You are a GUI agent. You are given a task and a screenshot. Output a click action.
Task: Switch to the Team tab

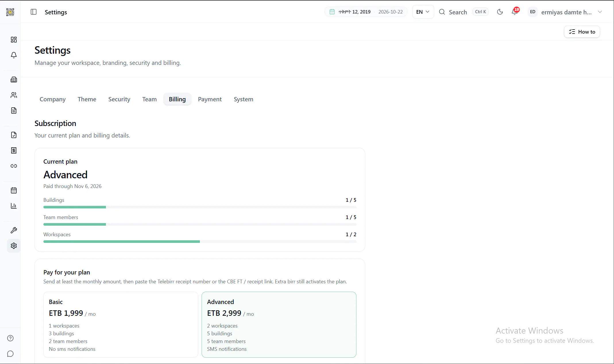pos(149,99)
